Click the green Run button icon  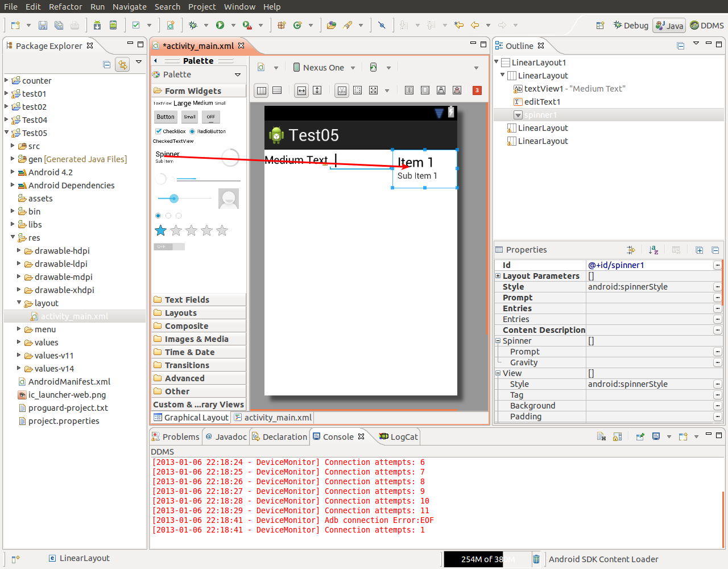[220, 25]
